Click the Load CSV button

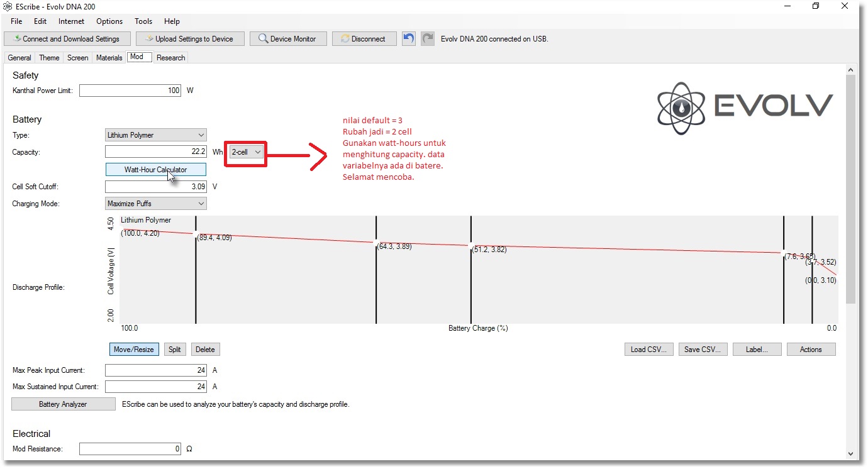click(x=648, y=350)
